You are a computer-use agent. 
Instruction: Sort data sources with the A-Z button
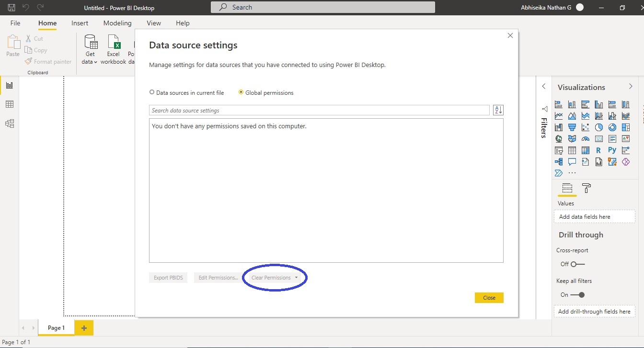click(498, 110)
